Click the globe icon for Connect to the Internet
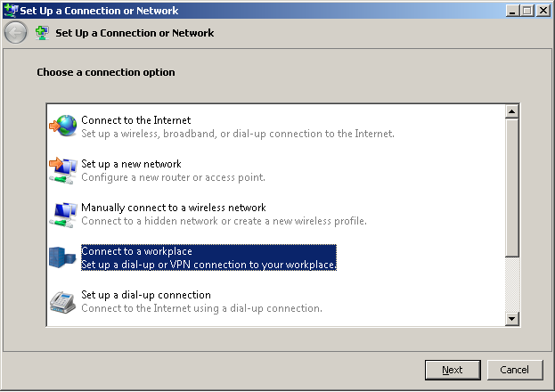The image size is (555, 392). pyautogui.click(x=63, y=126)
